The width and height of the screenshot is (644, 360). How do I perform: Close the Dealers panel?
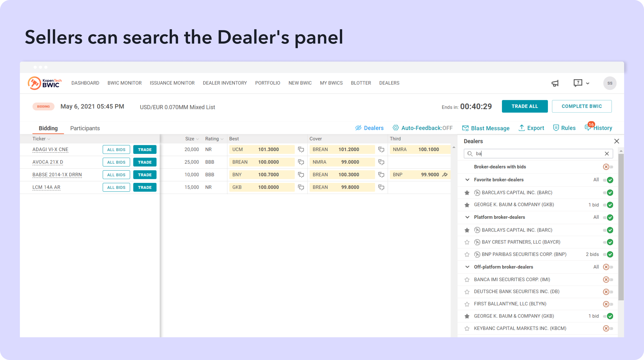point(617,141)
